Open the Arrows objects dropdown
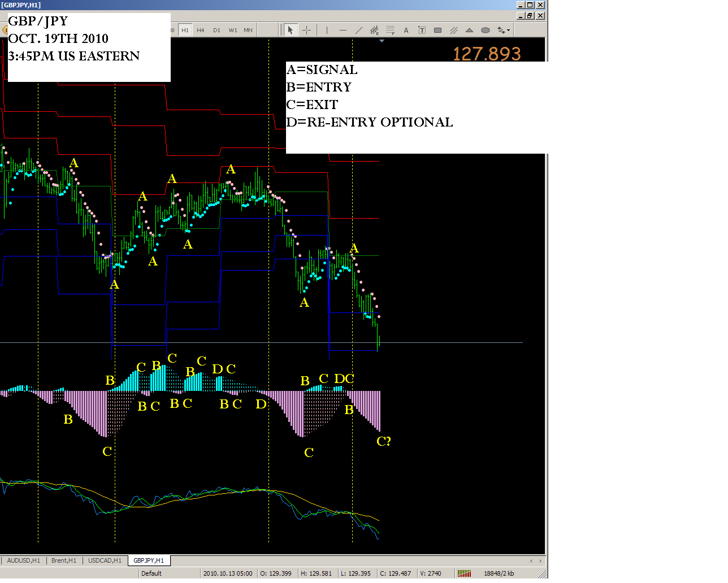 tap(503, 30)
